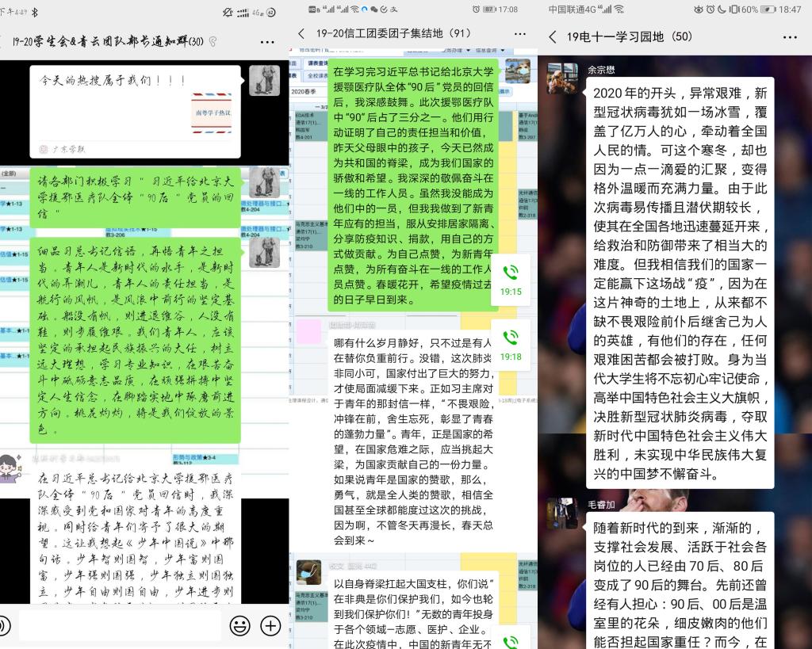
Task: Tap the 19-20信工团委团子集结地（91） chat title
Action: click(x=393, y=33)
